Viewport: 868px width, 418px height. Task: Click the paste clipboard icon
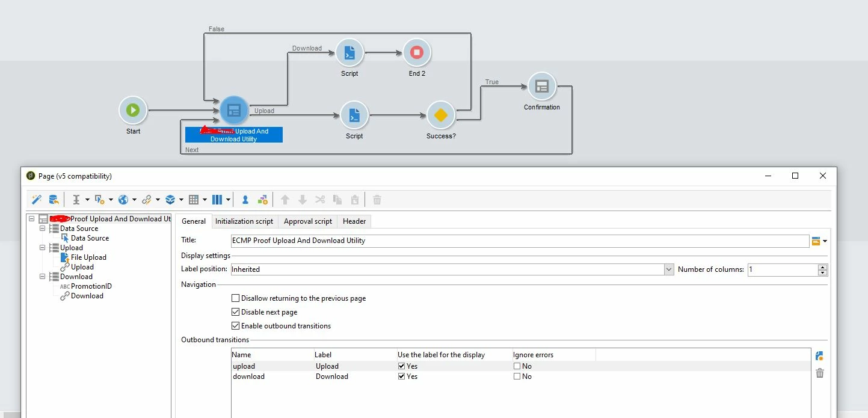click(x=355, y=200)
